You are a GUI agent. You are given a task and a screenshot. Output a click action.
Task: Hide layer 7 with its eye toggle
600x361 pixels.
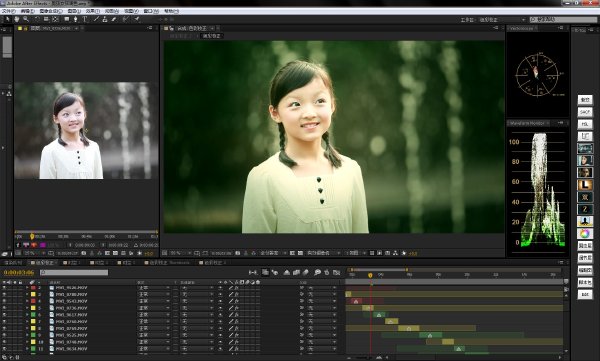tap(4, 322)
